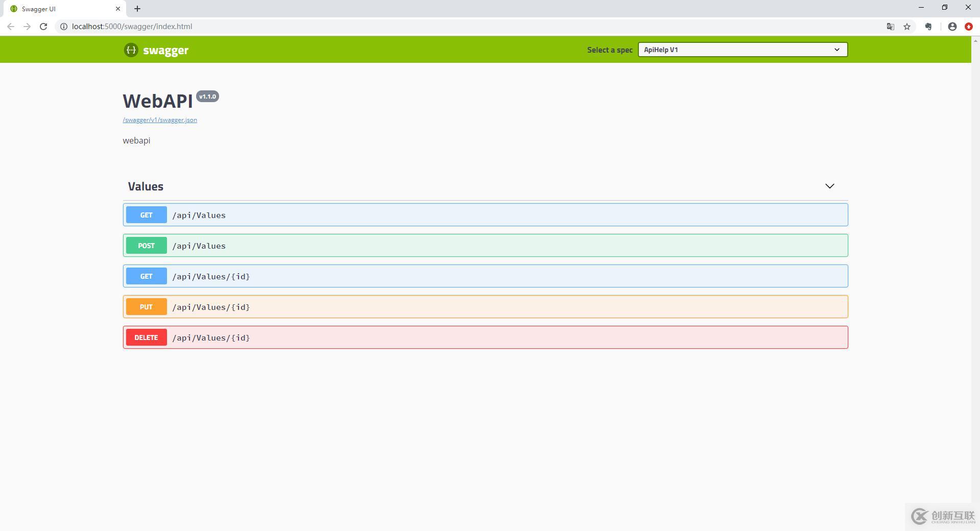Viewport: 980px width, 531px height.
Task: Click the webapi description text
Action: 136,140
